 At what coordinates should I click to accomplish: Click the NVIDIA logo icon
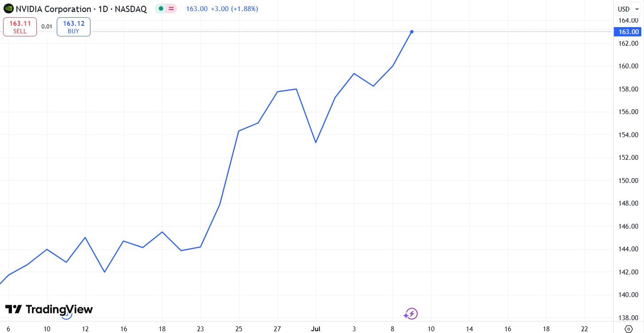[x=8, y=8]
